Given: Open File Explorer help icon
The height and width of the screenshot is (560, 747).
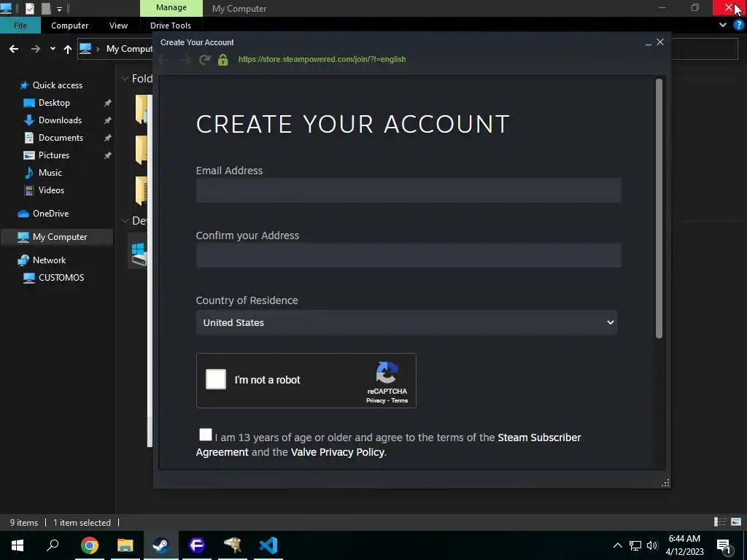Looking at the screenshot, I should (738, 25).
